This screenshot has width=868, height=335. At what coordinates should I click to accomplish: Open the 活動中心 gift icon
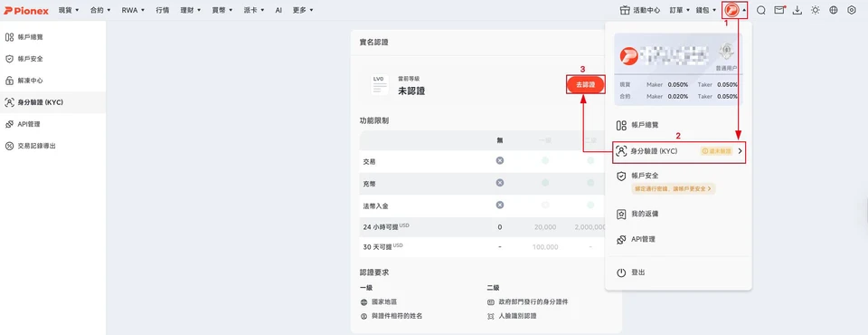tap(625, 10)
